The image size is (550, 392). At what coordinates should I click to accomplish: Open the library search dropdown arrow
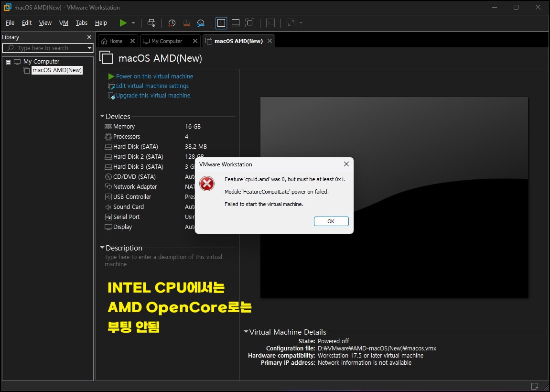point(89,48)
